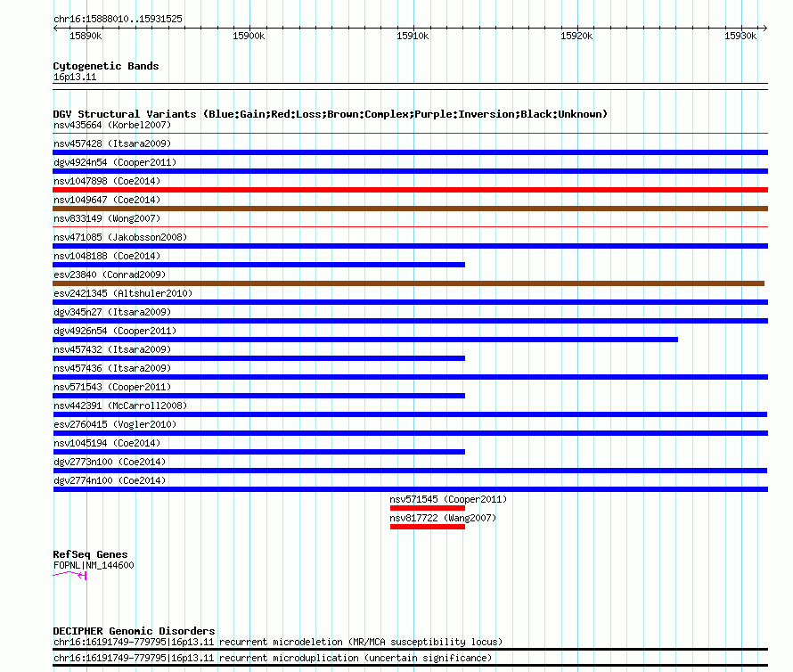The width and height of the screenshot is (793, 672).
Task: Click the esv2421345 (Altshuler2010) label
Action: click(123, 293)
